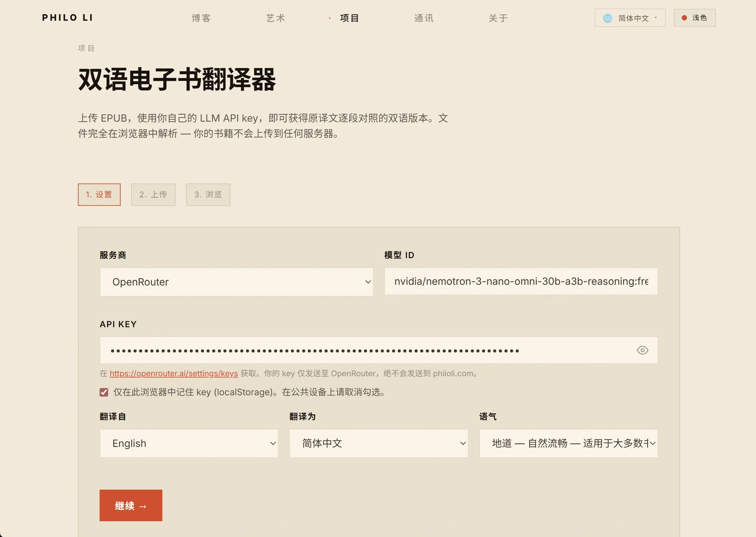Image resolution: width=756 pixels, height=537 pixels.
Task: Select the 项目 nav item
Action: tap(350, 18)
